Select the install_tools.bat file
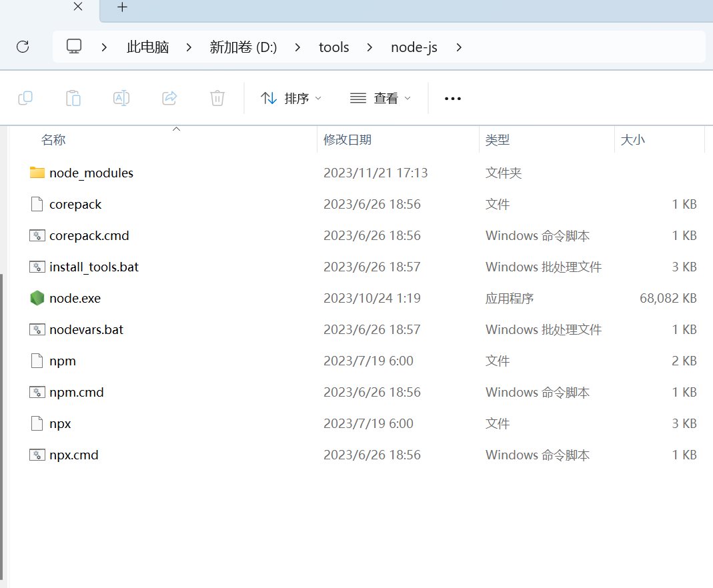Image resolution: width=713 pixels, height=588 pixels. pyautogui.click(x=94, y=267)
